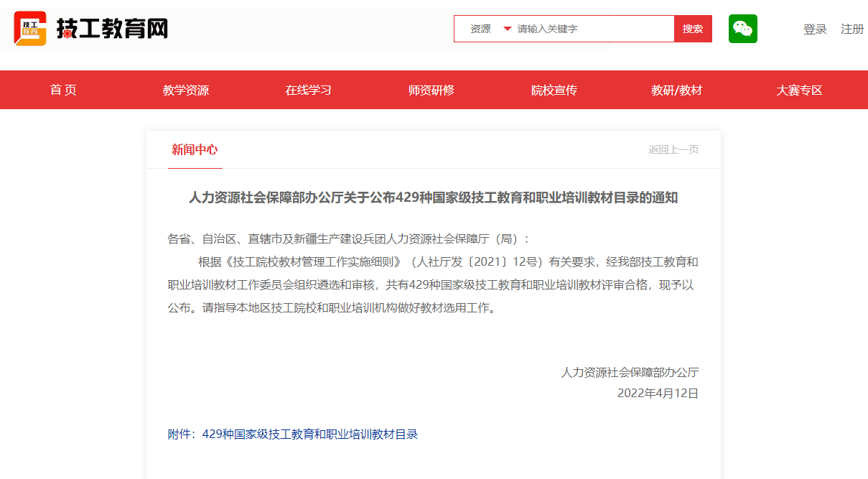Select 在线学习 in the navigation bar
868x479 pixels.
(x=308, y=90)
